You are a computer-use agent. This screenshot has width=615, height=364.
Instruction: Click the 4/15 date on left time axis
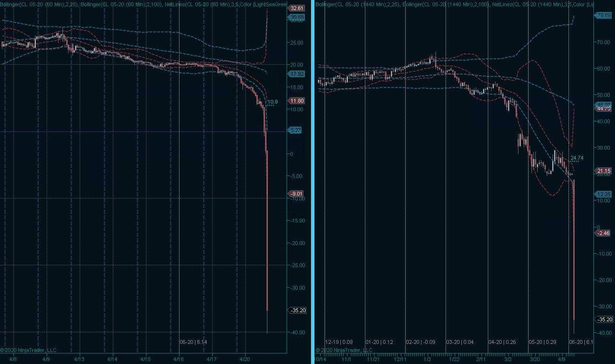[145, 359]
